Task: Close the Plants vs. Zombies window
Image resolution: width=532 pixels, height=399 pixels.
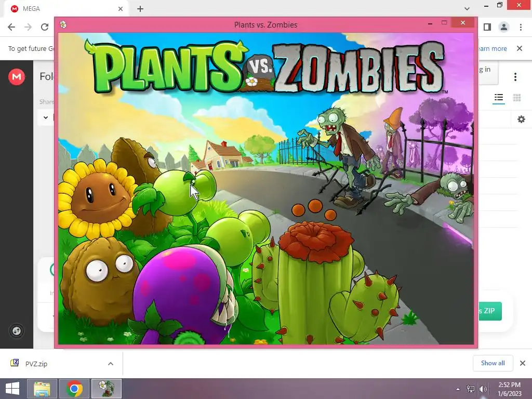Action: tap(463, 23)
